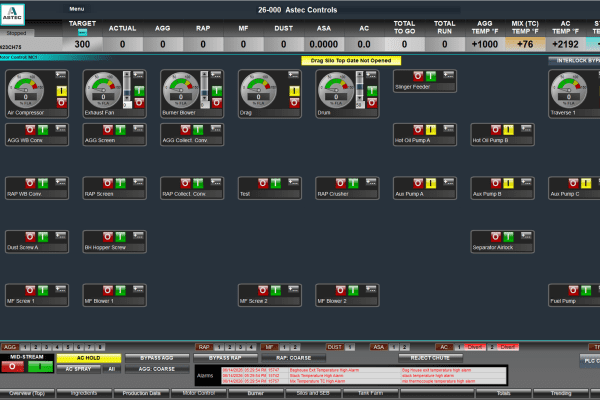Stop the Exhaust Fan motor

point(139,103)
